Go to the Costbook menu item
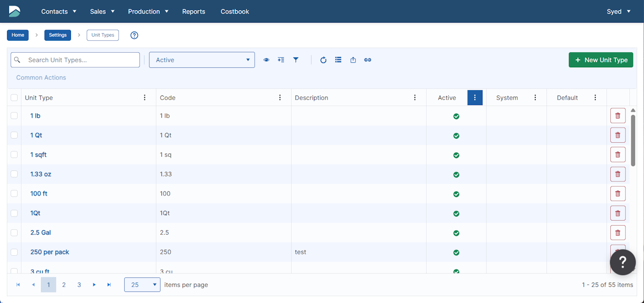 pos(234,12)
